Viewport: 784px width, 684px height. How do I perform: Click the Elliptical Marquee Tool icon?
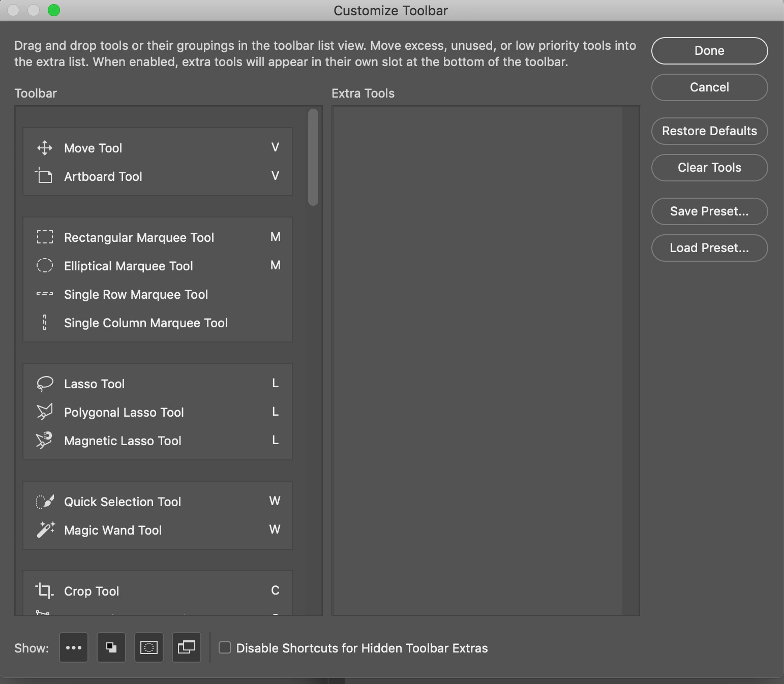[45, 265]
